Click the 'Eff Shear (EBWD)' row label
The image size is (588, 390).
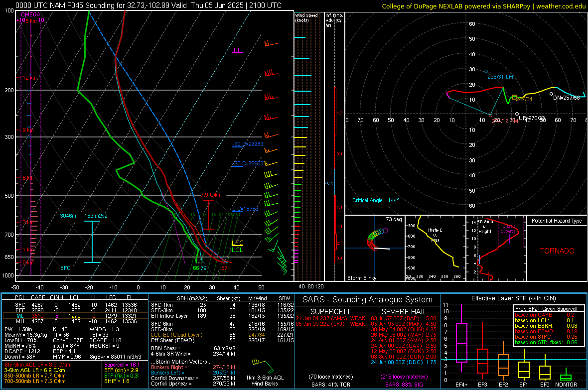[173, 340]
